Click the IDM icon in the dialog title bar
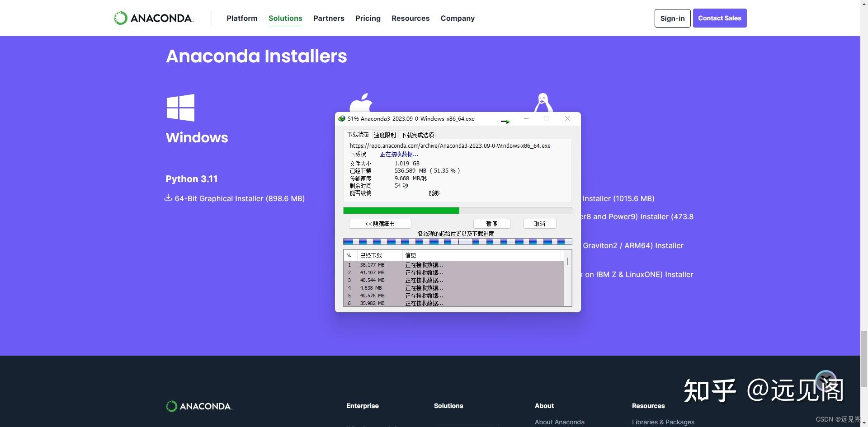Viewport: 868px width, 427px height. 342,118
